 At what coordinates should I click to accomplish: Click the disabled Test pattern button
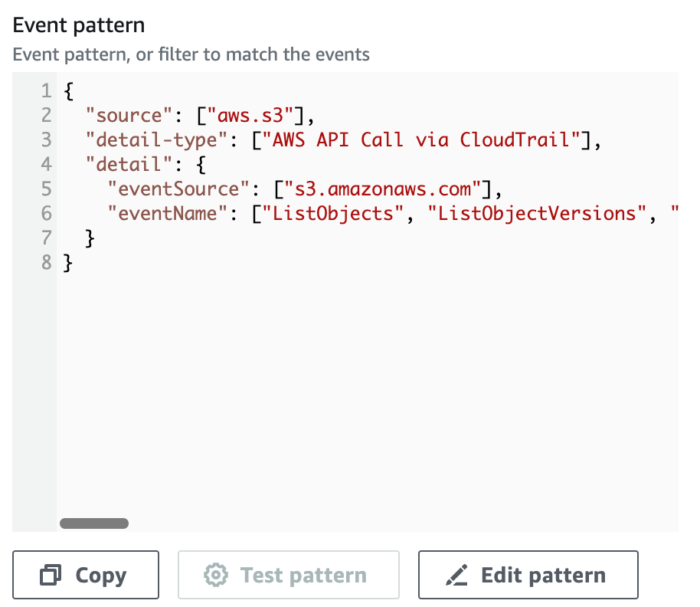point(289,575)
